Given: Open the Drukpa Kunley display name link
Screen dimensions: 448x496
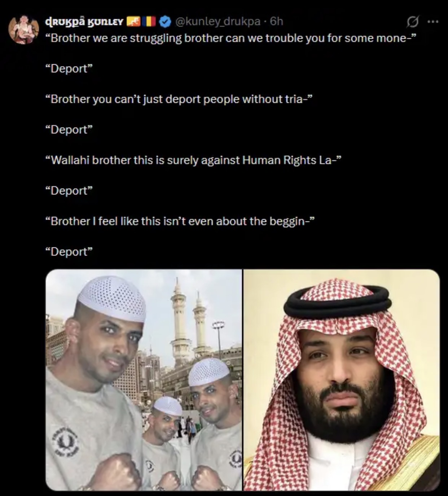Looking at the screenshot, I should click(84, 22).
